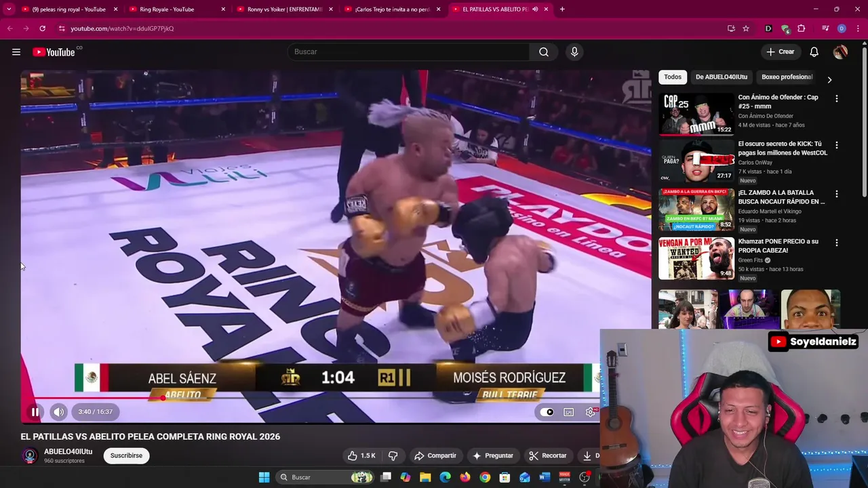Open media control music-list icon

(x=825, y=28)
